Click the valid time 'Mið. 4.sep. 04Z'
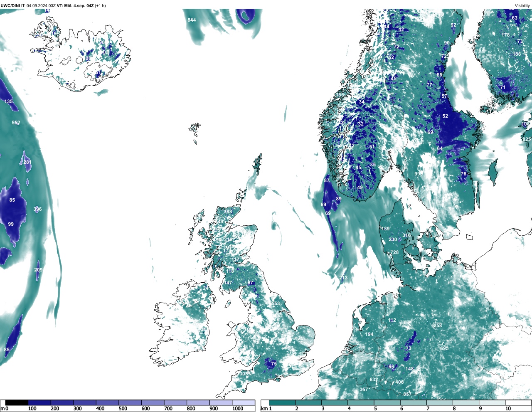This screenshot has width=532, height=412. [79, 5]
